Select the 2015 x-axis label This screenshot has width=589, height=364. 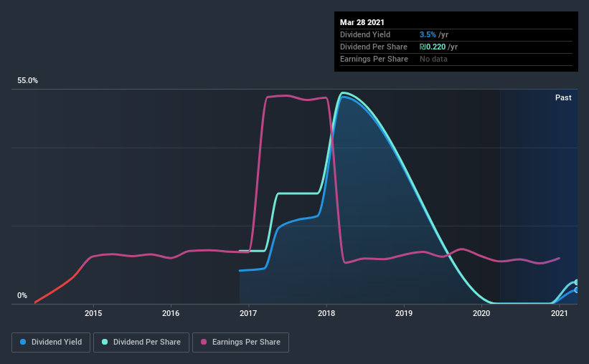click(93, 313)
